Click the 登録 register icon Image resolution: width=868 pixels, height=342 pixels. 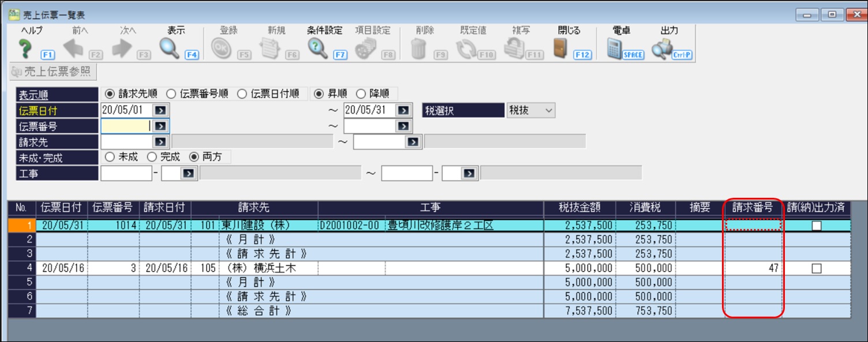(x=220, y=49)
